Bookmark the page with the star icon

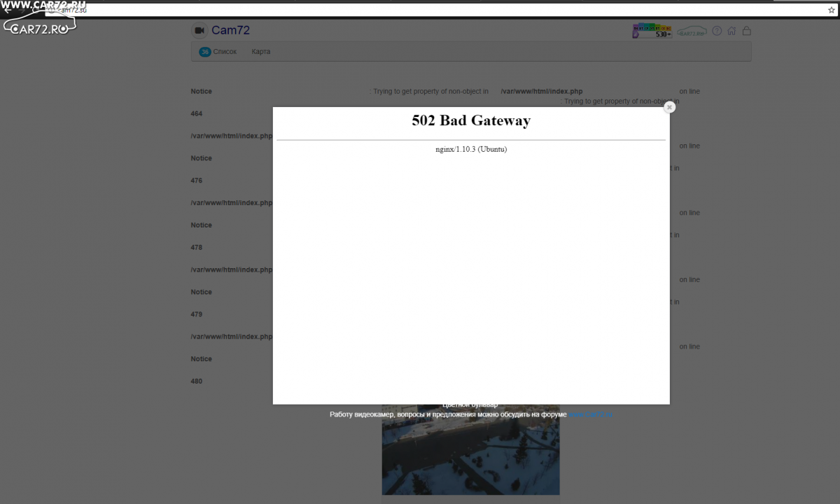[831, 10]
